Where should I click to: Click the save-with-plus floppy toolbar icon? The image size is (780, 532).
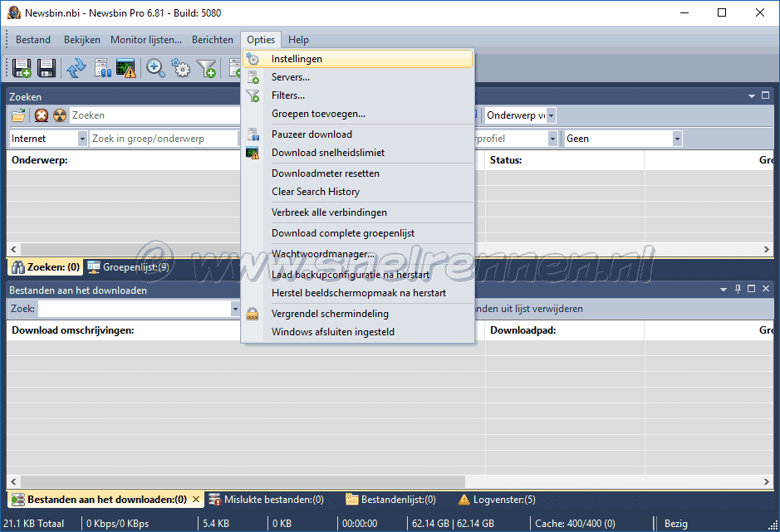pos(22,68)
